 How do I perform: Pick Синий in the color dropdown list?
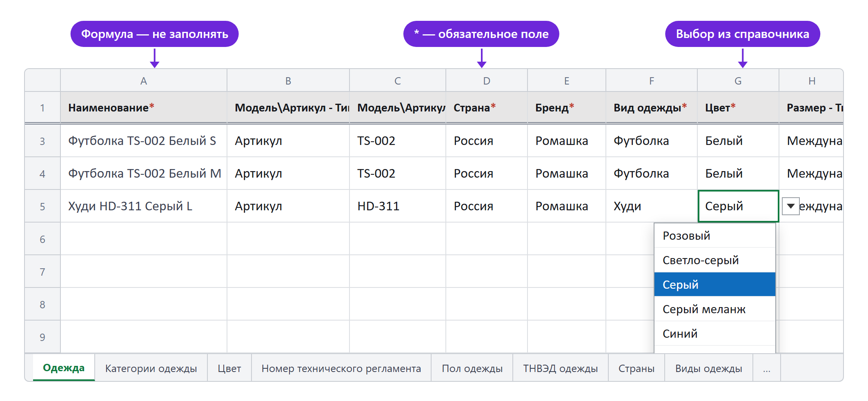pos(714,334)
